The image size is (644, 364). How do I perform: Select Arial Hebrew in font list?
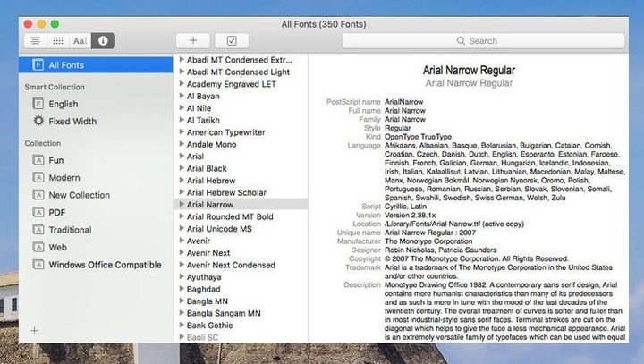click(x=211, y=181)
